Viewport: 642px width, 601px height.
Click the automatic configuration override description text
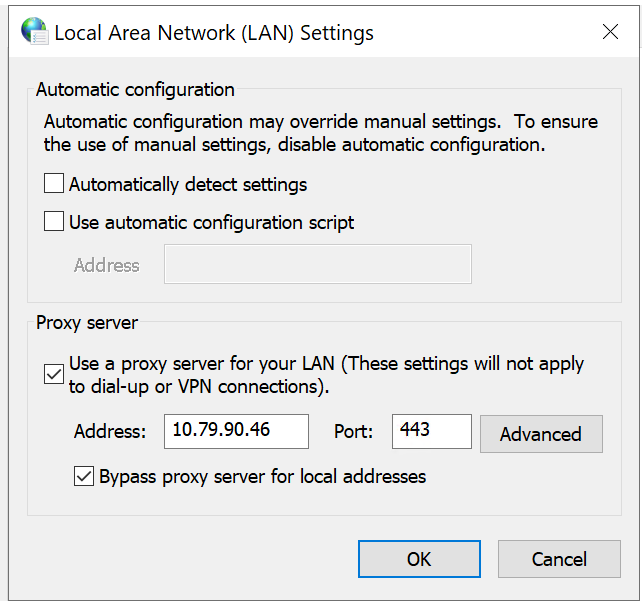click(x=320, y=133)
